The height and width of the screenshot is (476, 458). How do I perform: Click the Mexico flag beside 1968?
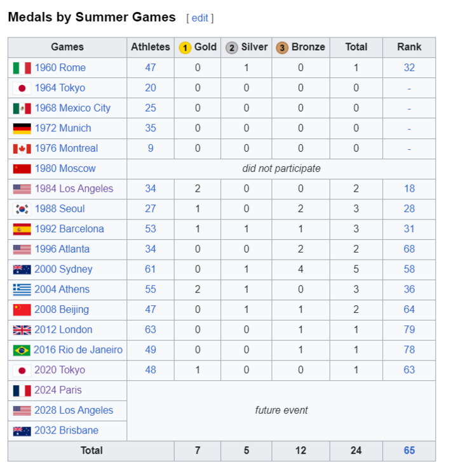coord(22,109)
